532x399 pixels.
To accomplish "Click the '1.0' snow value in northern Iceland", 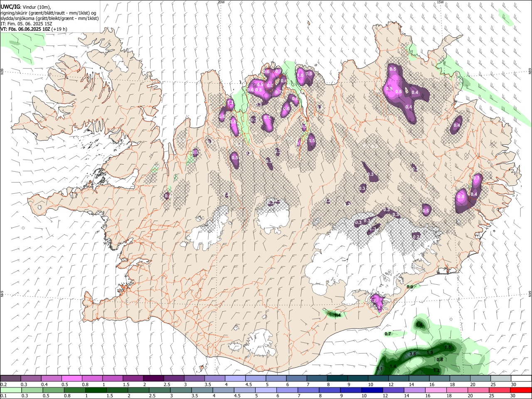I will (300, 75).
